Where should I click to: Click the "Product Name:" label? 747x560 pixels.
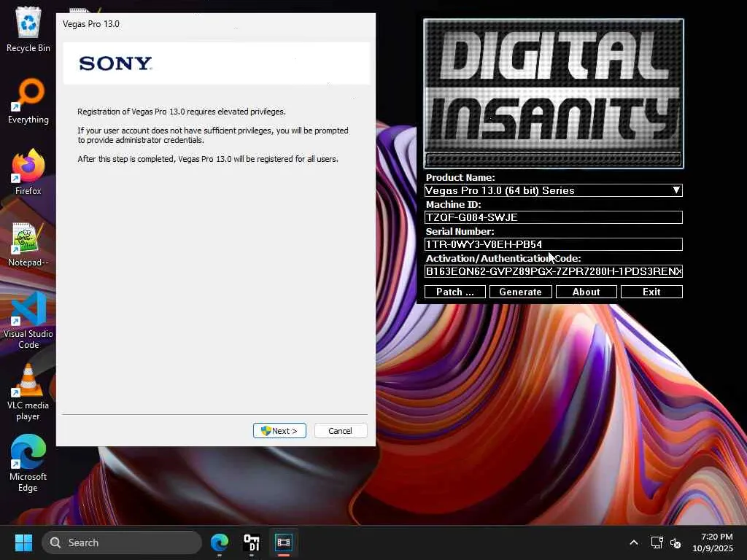[x=460, y=178]
